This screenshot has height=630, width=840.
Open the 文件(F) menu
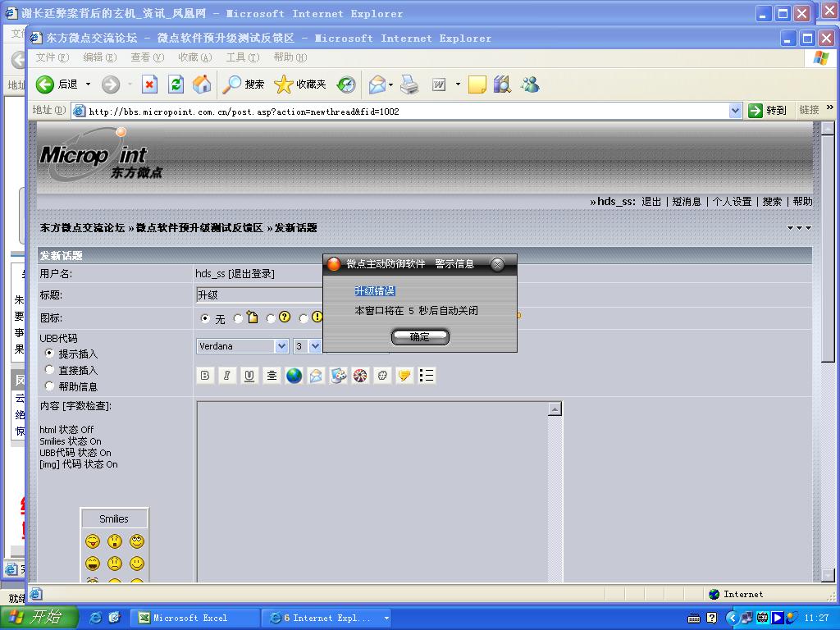(x=52, y=57)
